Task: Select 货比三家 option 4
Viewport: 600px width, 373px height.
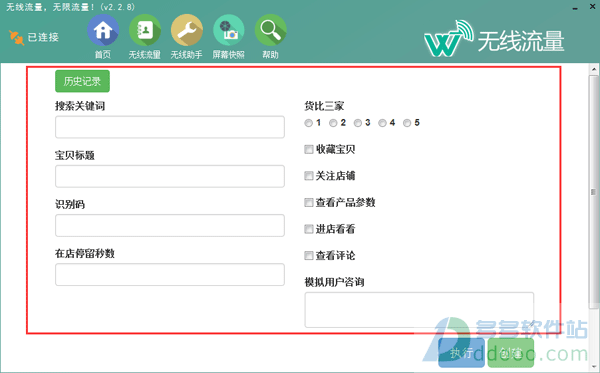Action: pyautogui.click(x=382, y=123)
